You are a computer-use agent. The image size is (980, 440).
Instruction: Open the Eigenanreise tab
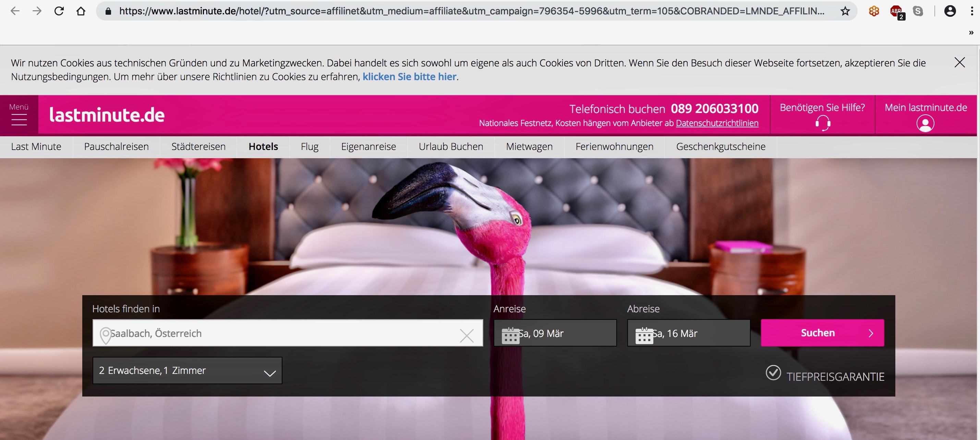coord(368,147)
